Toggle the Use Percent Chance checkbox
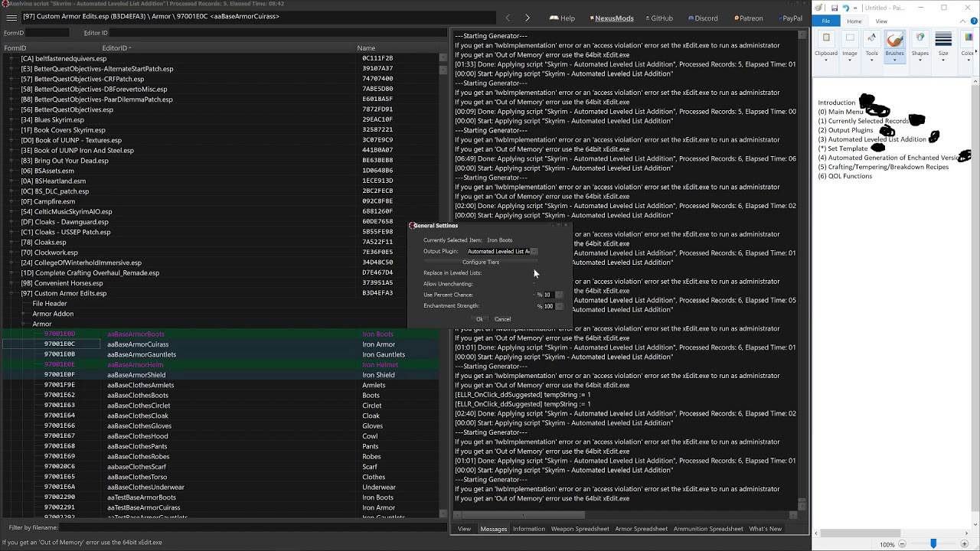The height and width of the screenshot is (551, 980). [x=534, y=295]
